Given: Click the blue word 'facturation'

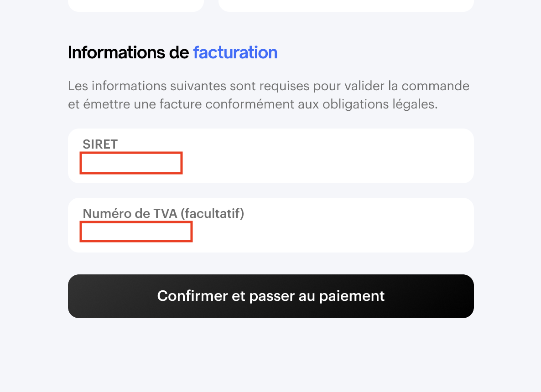Looking at the screenshot, I should (x=235, y=53).
